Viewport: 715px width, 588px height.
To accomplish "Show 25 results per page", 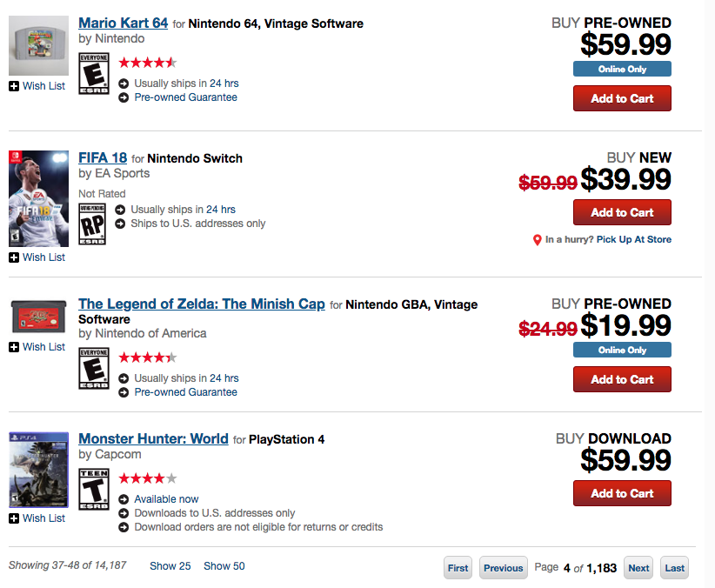I will [170, 566].
